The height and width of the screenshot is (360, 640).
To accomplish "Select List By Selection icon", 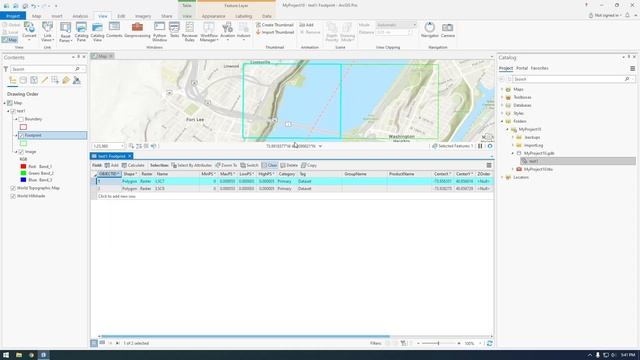I will click(34, 80).
